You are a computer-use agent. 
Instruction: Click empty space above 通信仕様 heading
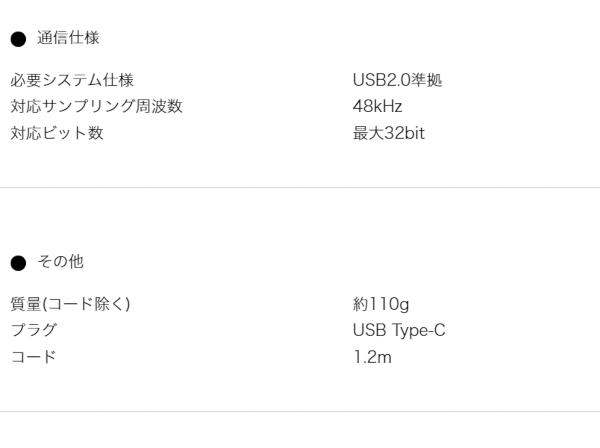[x=300, y=13]
